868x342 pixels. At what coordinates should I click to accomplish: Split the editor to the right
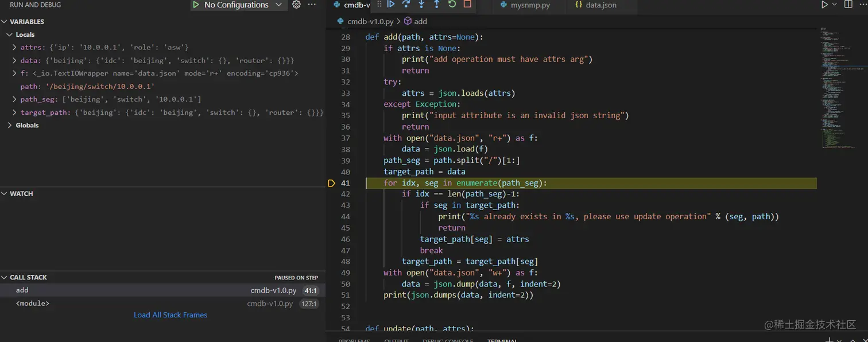pyautogui.click(x=848, y=5)
